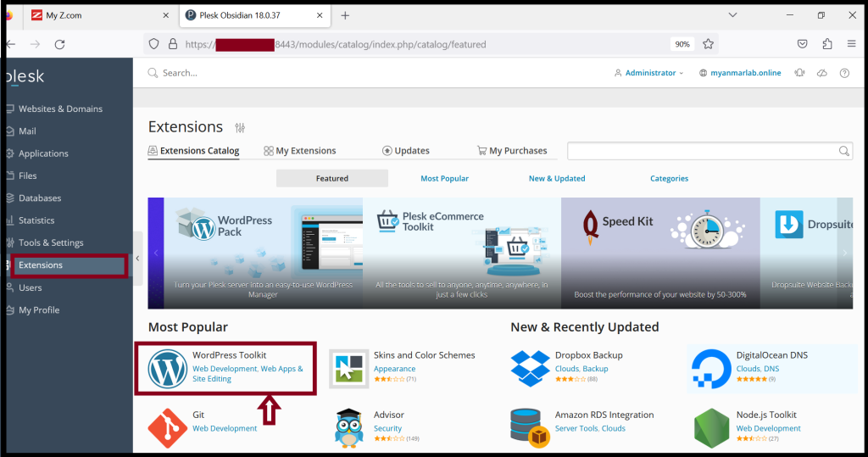Screen dimensions: 868x457
Task: Open the Amazon RDS Integration icon
Action: pos(531,428)
